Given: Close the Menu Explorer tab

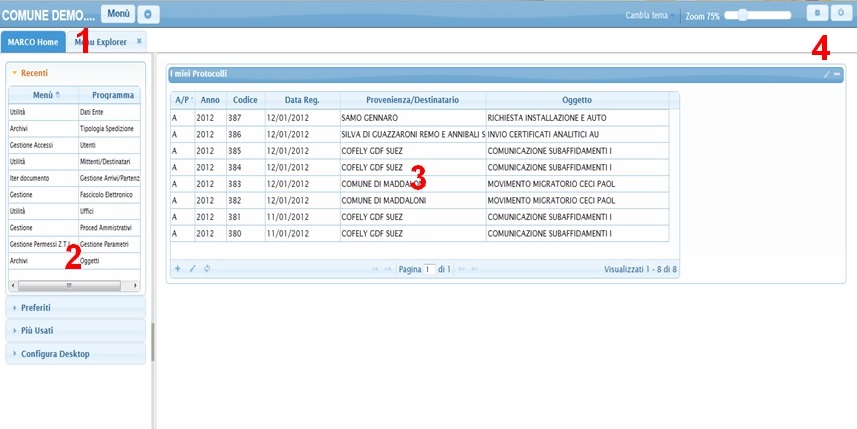Looking at the screenshot, I should 139,41.
